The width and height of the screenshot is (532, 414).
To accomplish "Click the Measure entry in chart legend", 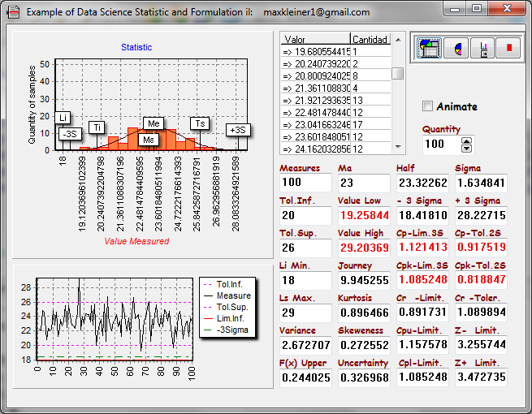I will click(234, 295).
